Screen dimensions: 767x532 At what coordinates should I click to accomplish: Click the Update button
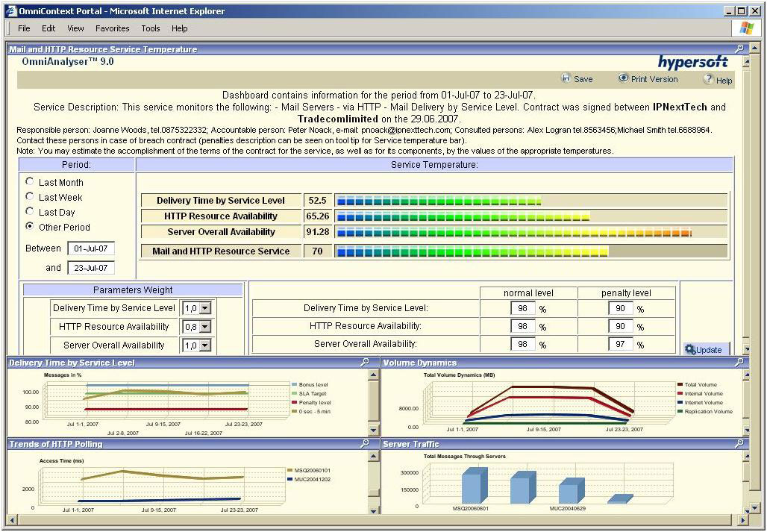point(707,349)
